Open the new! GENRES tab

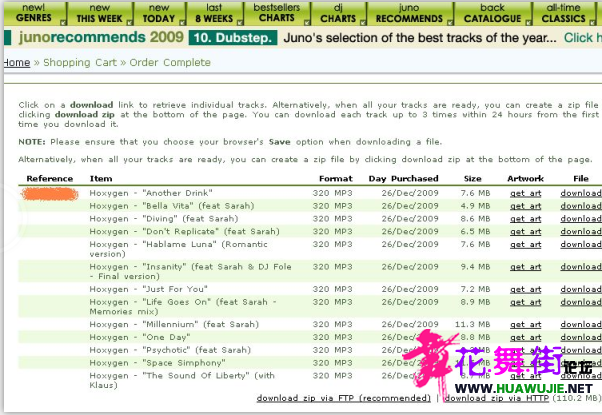tap(34, 13)
